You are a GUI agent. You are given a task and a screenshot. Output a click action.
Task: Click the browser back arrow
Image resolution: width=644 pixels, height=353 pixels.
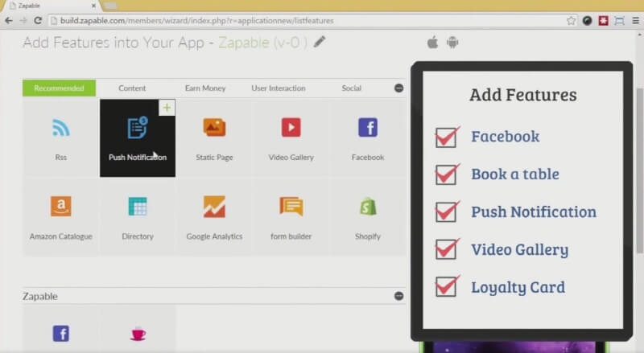pos(9,21)
